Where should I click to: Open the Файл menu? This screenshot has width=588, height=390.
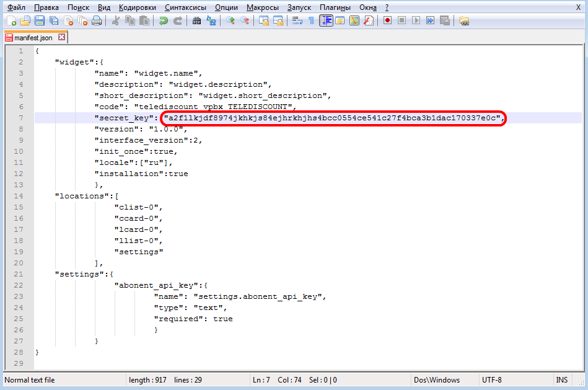coord(17,7)
